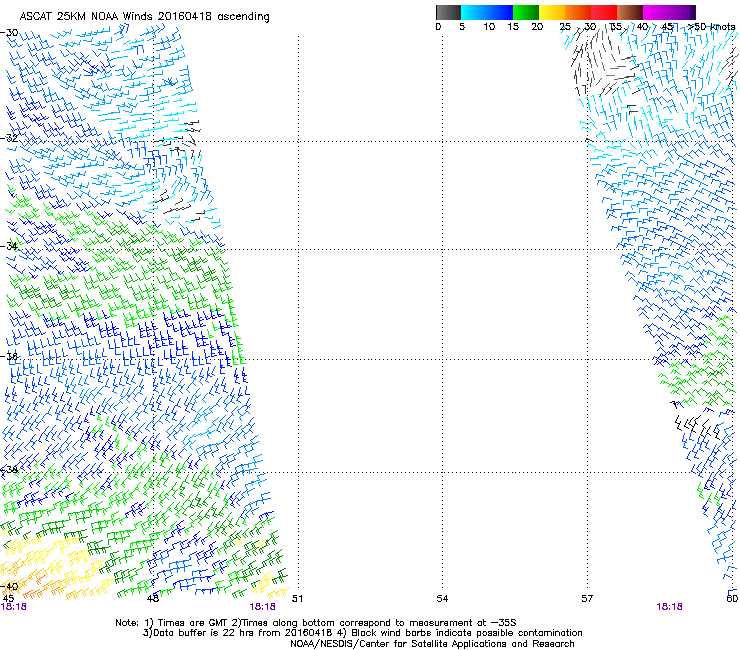Choose the brown 35–40 knot color swatch
The image size is (740, 650).
(630, 12)
